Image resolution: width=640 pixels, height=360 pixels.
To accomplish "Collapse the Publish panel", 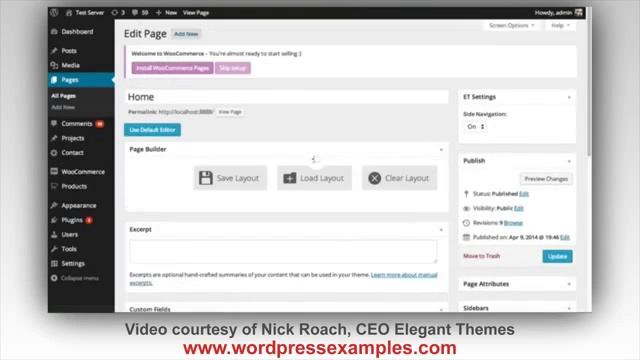I will pos(569,161).
